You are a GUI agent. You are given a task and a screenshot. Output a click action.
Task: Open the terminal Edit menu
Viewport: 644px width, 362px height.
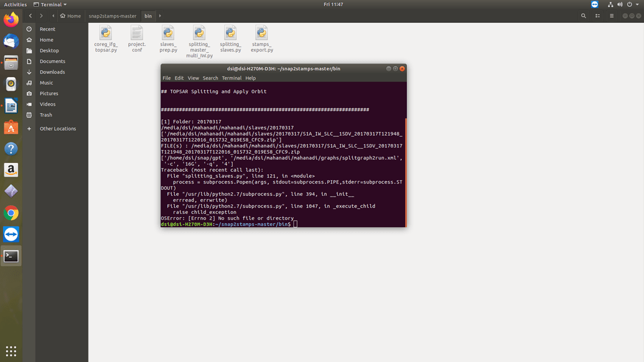pyautogui.click(x=179, y=78)
